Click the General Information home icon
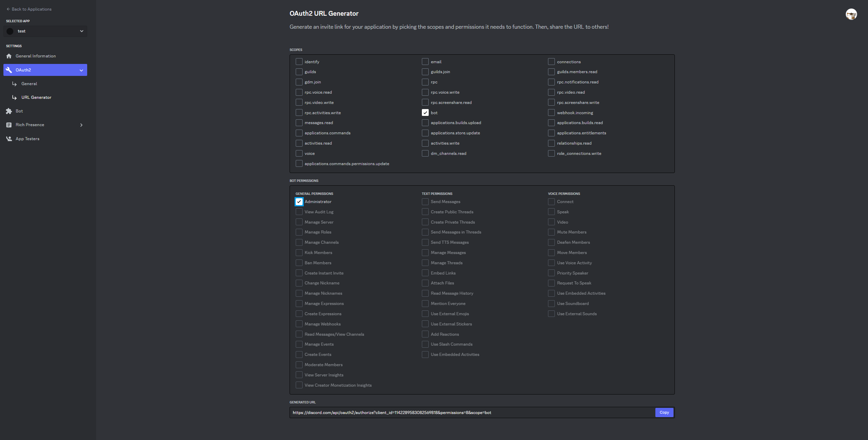 [9, 56]
